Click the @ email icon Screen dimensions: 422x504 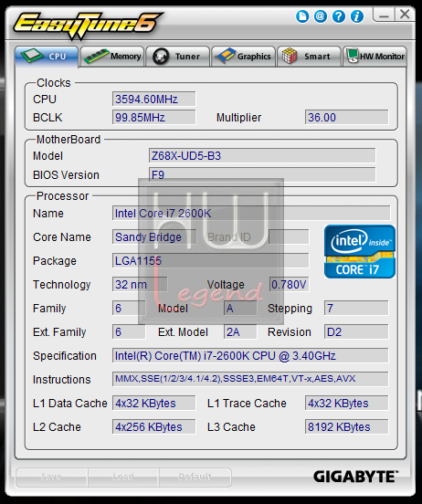click(321, 16)
